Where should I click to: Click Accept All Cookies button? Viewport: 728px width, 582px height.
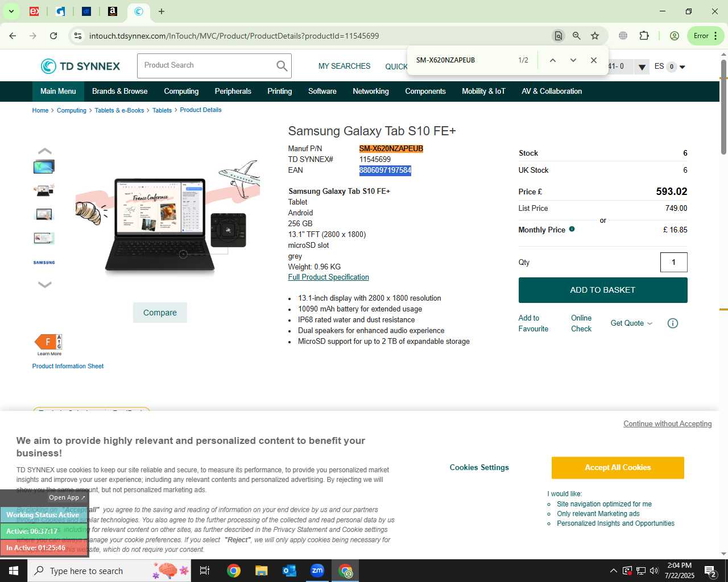click(x=618, y=468)
